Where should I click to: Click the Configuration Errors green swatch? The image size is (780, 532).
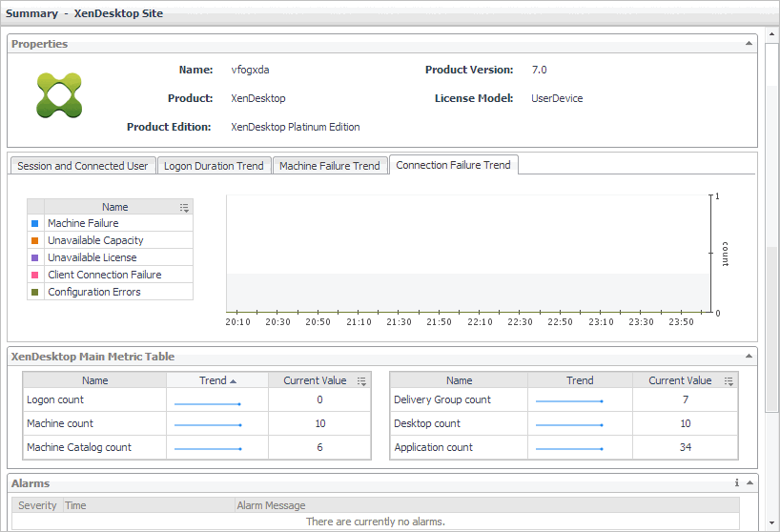tap(35, 293)
